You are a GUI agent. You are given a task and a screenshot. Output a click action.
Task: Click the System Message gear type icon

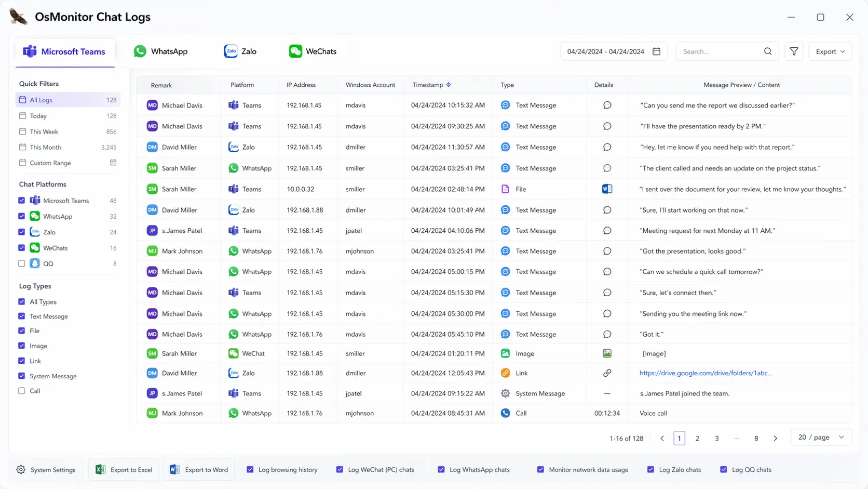[x=505, y=393]
